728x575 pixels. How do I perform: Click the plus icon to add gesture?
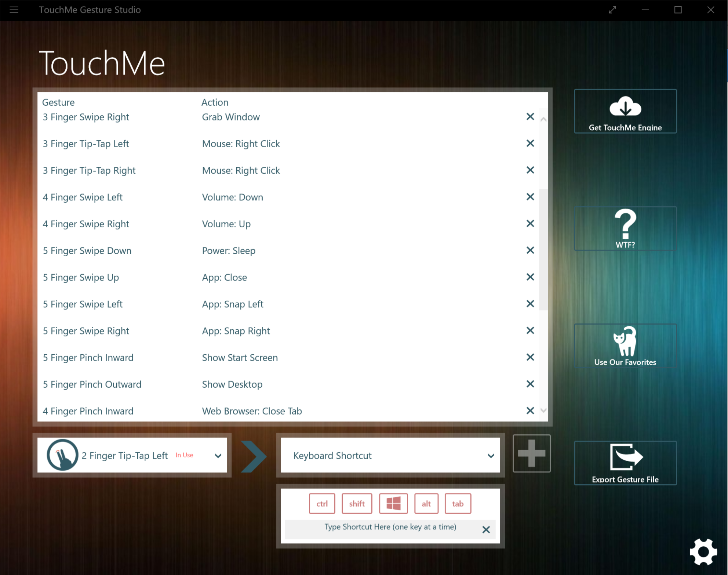[x=531, y=453]
